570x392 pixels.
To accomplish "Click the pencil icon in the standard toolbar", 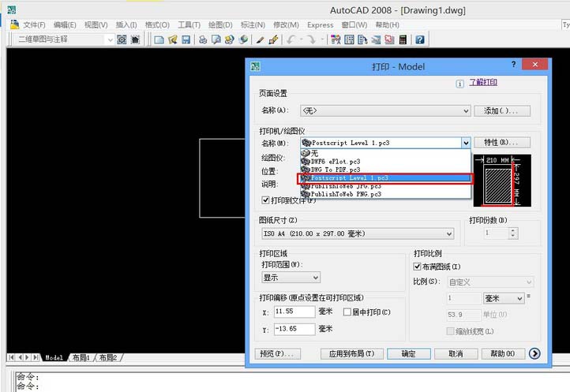I will 260,39.
